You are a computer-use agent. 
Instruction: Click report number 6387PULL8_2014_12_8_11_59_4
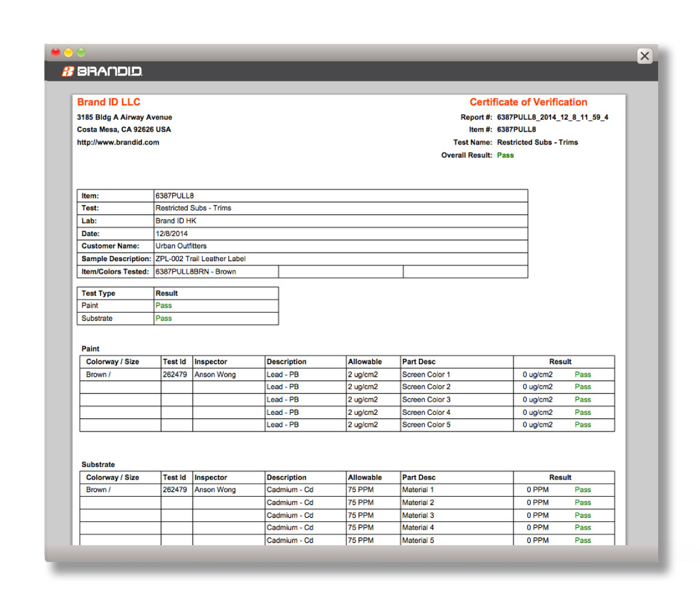pos(552,117)
